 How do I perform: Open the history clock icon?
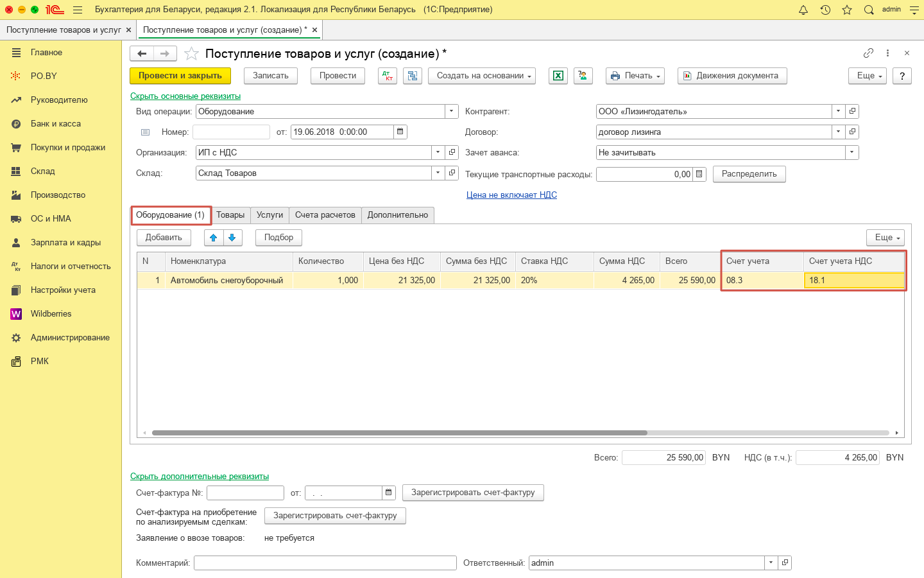coord(825,10)
